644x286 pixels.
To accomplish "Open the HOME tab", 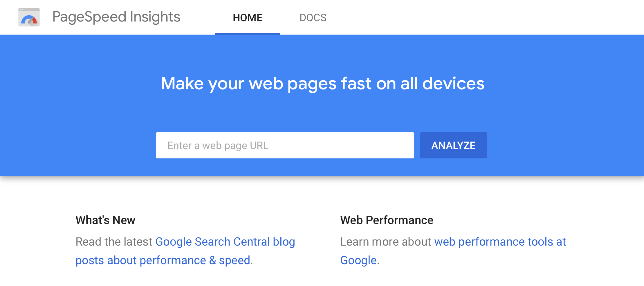I will tap(248, 17).
